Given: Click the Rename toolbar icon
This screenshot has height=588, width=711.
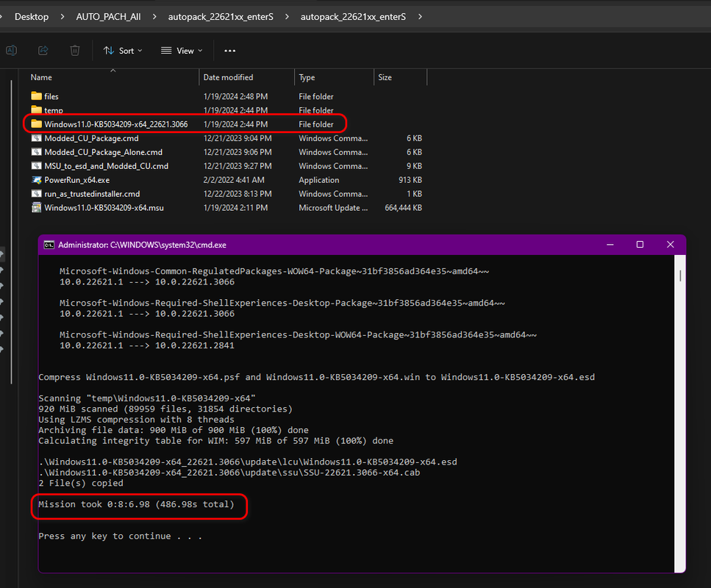Looking at the screenshot, I should click(11, 50).
